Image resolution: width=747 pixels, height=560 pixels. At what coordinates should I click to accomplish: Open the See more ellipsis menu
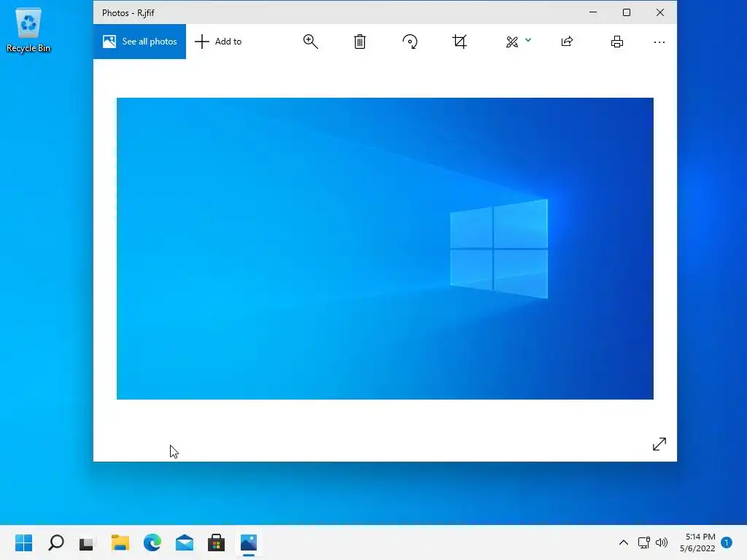point(659,42)
